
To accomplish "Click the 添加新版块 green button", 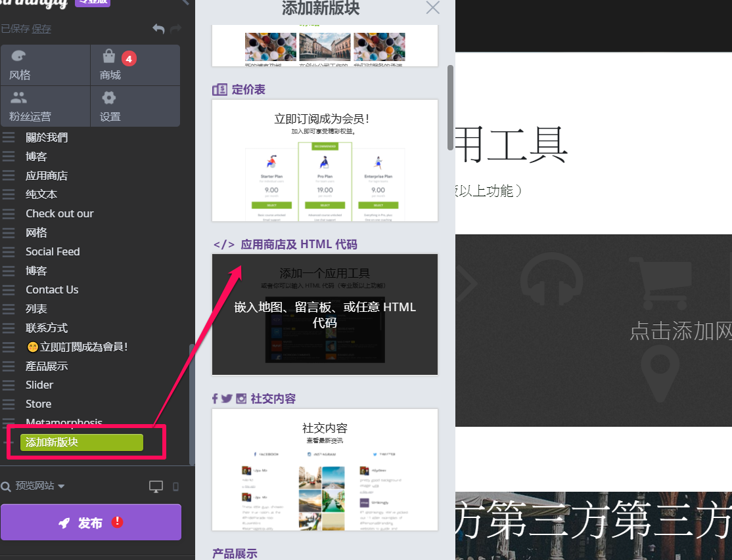I will click(81, 442).
